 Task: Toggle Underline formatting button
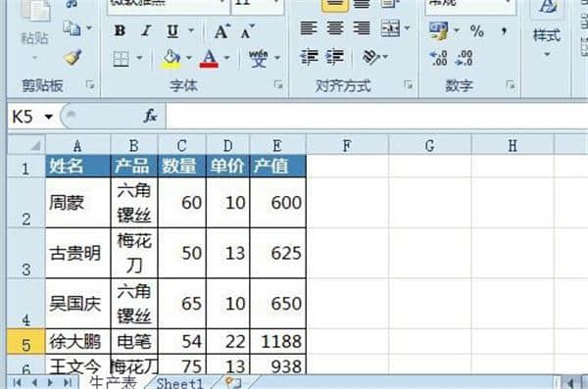[172, 30]
